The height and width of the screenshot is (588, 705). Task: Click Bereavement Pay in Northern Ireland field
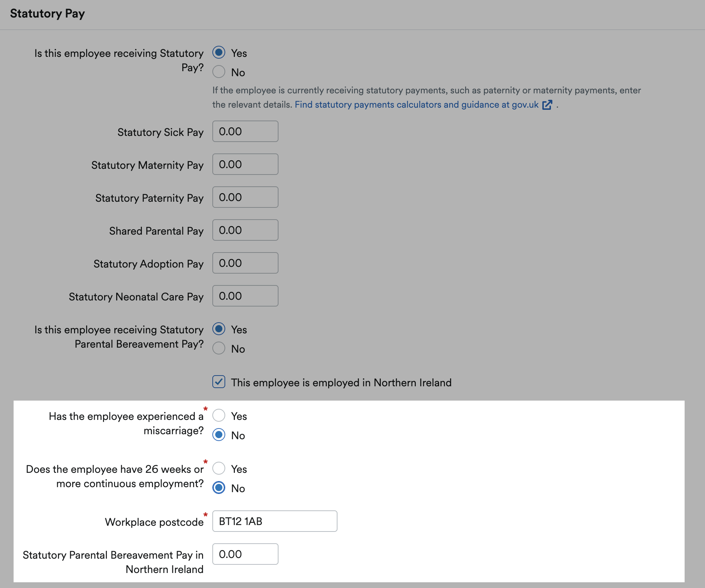click(245, 554)
